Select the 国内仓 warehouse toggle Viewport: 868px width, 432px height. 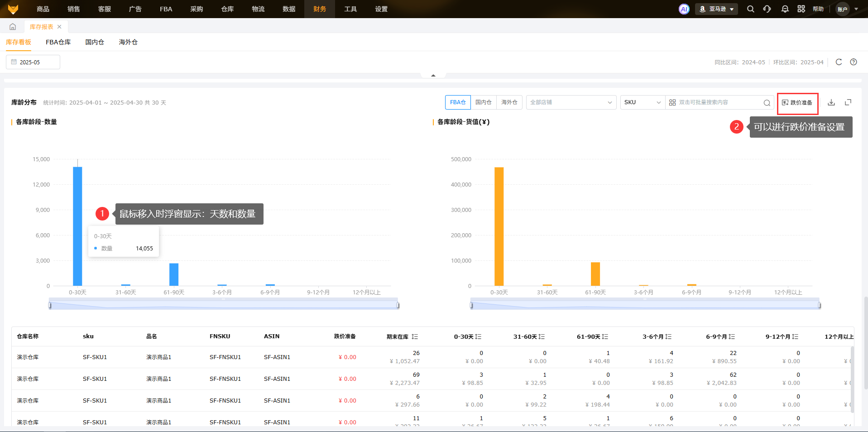point(483,102)
